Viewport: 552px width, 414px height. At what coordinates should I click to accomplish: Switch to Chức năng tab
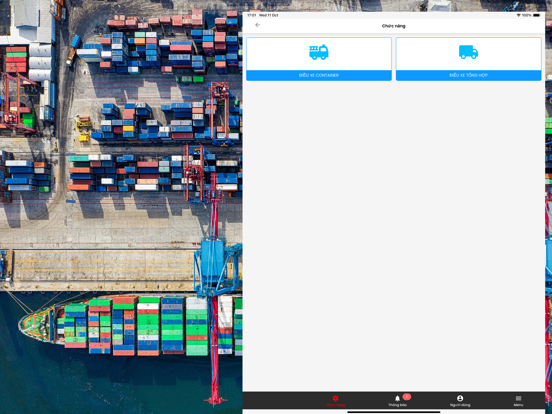(335, 401)
